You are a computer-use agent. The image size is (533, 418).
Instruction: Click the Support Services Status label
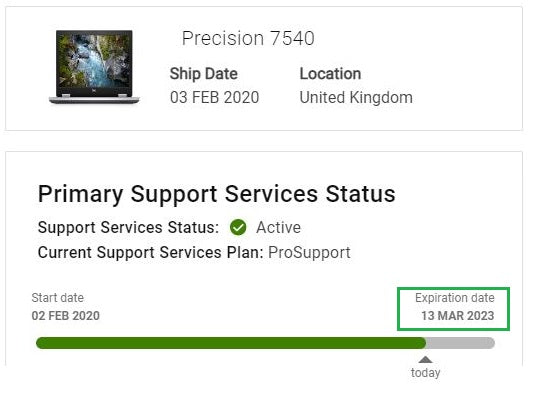tap(128, 227)
